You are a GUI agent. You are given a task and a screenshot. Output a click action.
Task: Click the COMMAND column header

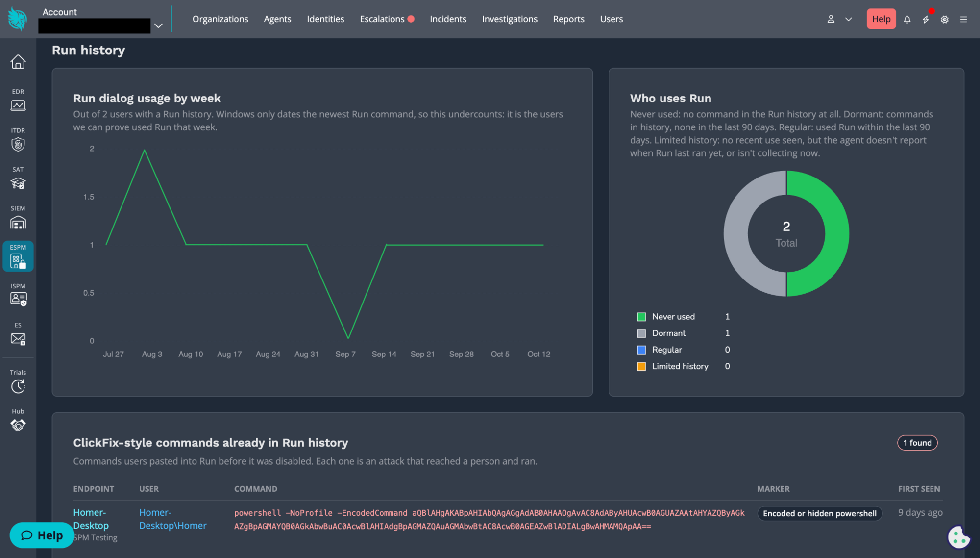coord(255,489)
